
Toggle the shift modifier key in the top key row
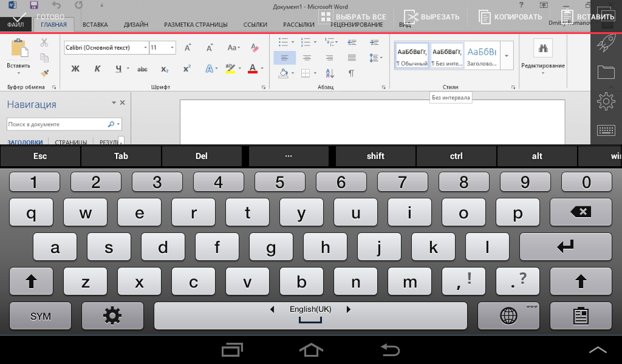point(375,156)
